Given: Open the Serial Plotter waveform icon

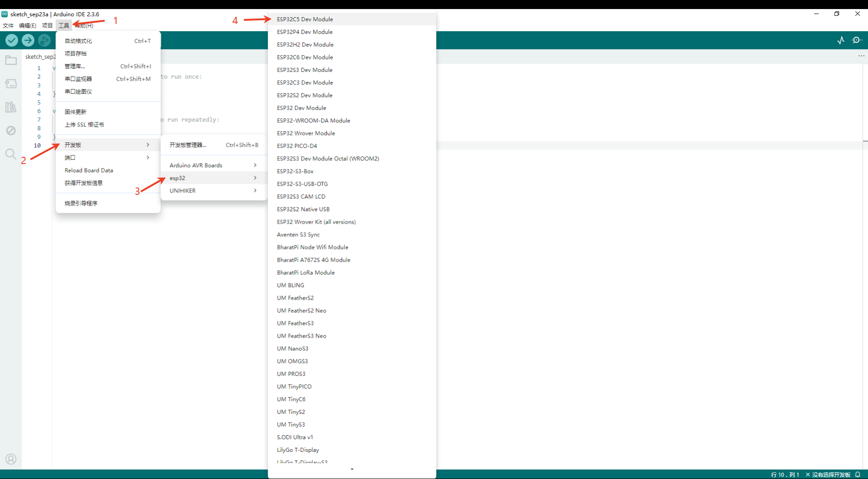Looking at the screenshot, I should (841, 40).
